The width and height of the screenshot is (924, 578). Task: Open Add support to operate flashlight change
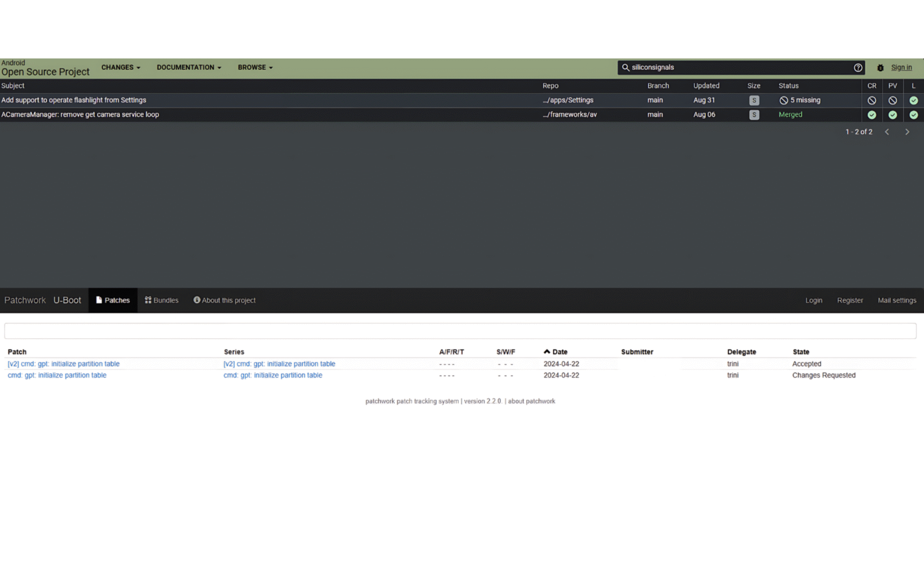point(73,100)
